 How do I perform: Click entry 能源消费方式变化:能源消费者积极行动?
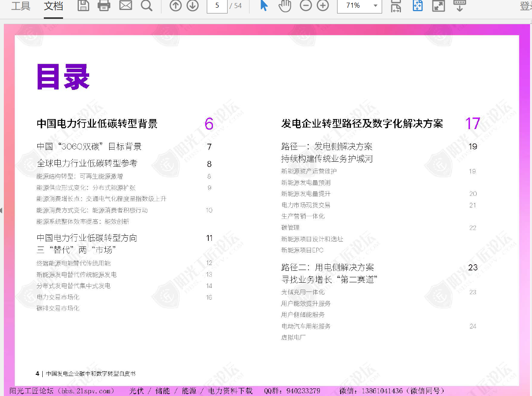tap(92, 210)
